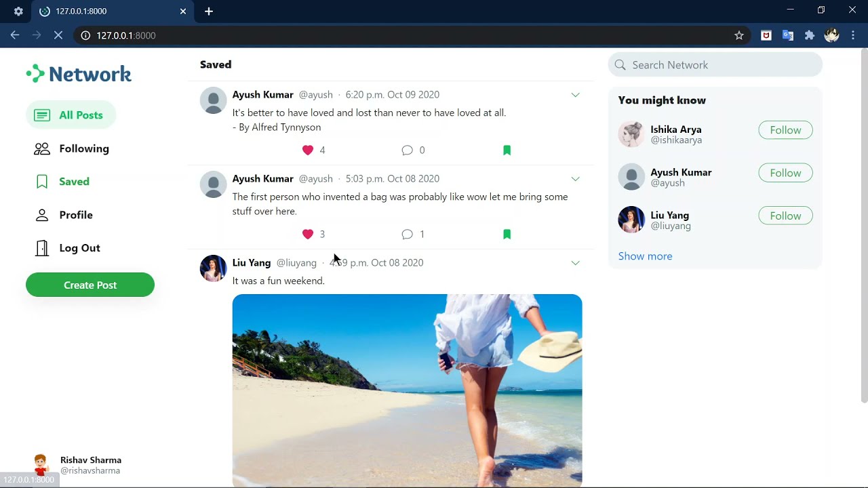Open the Network logo home link
This screenshot has width=868, height=488.
79,74
